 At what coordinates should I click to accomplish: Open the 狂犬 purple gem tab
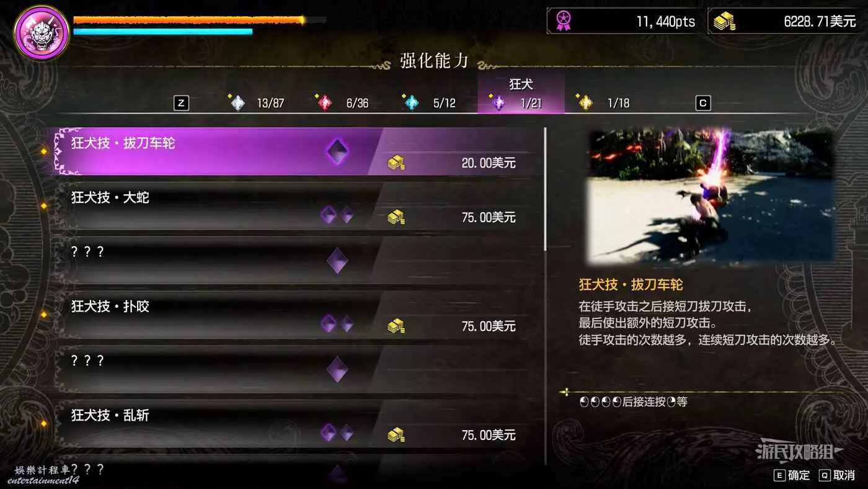pos(521,94)
